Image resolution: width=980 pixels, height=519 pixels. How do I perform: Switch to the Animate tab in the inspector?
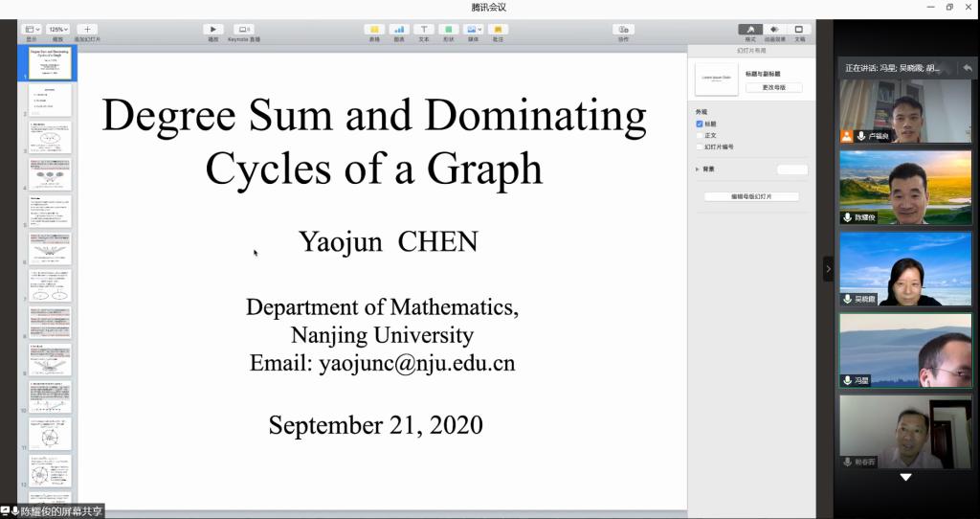click(774, 30)
